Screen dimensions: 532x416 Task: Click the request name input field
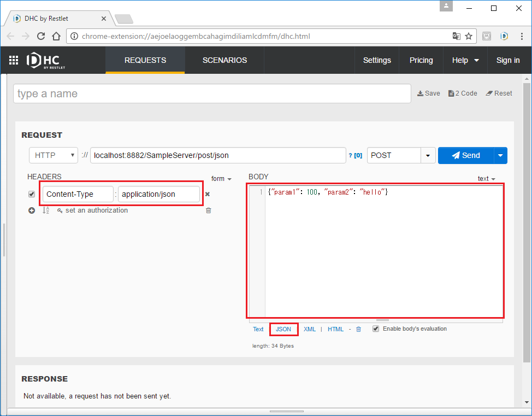pos(212,93)
